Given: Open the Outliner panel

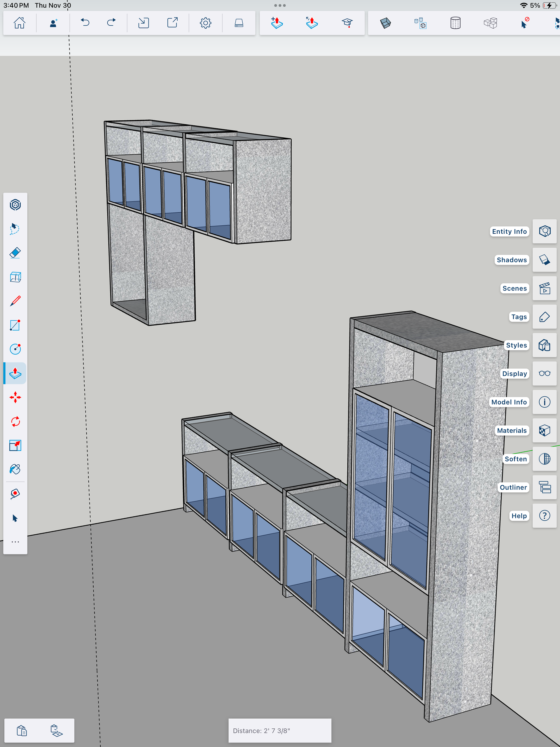Looking at the screenshot, I should (x=544, y=487).
